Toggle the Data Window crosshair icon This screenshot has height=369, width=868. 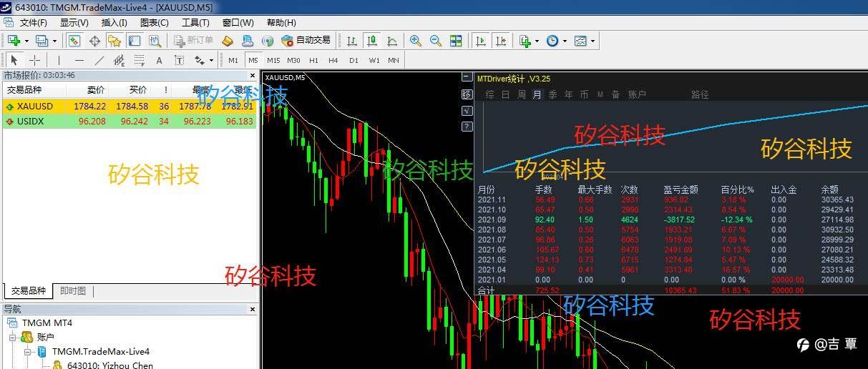point(94,41)
